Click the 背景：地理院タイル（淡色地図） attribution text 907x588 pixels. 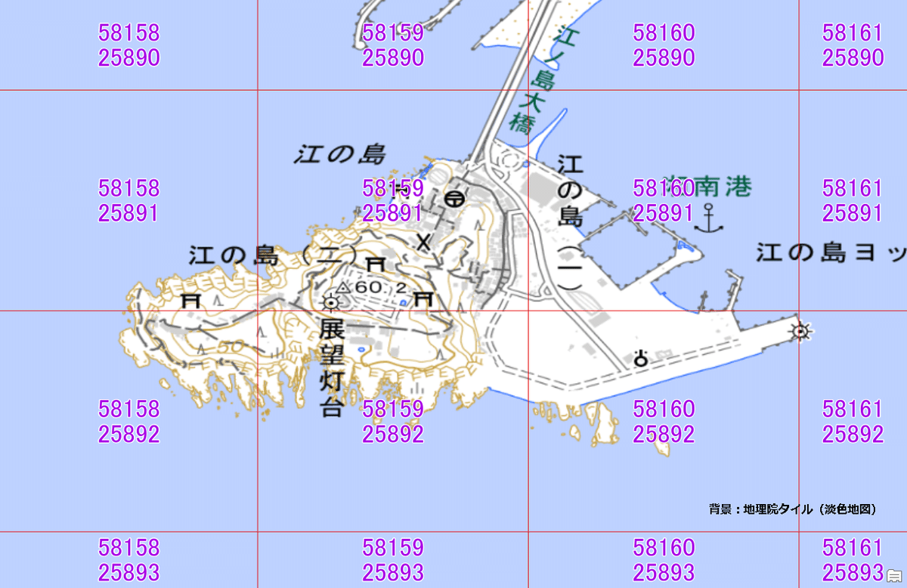pos(792,509)
